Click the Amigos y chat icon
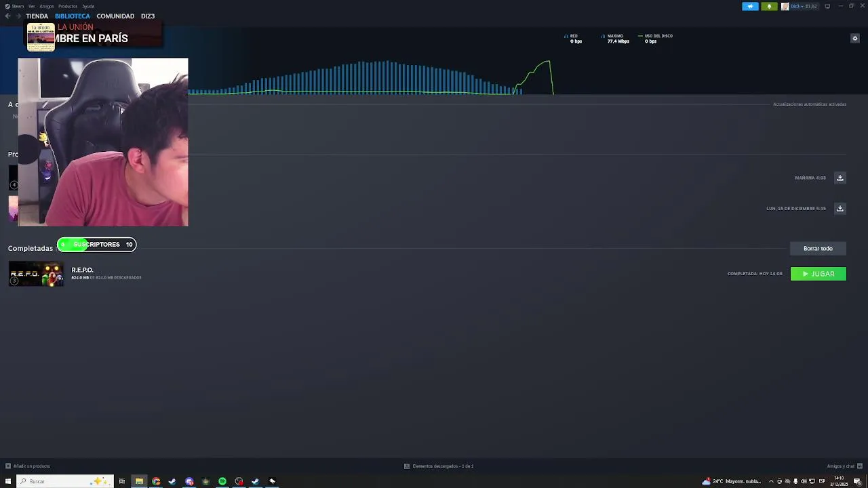 [x=860, y=466]
